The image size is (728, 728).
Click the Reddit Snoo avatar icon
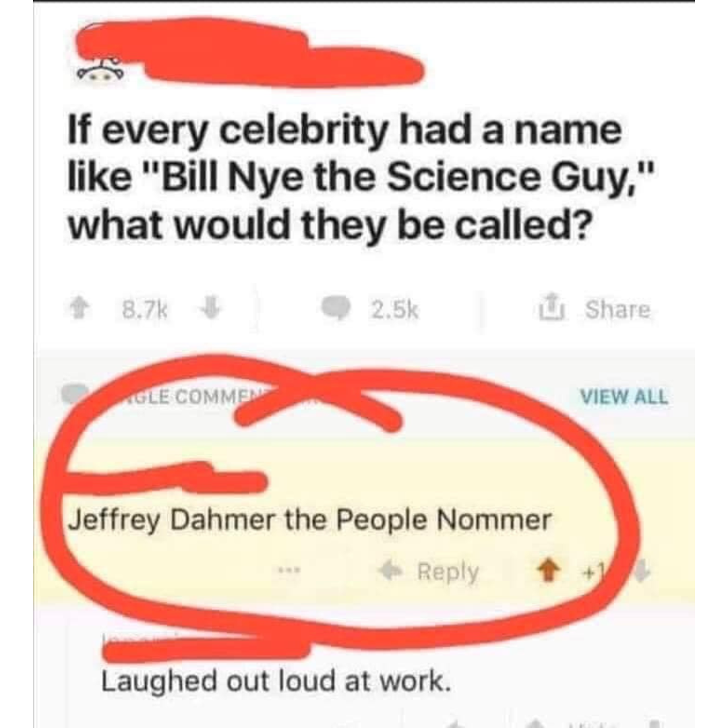click(100, 71)
